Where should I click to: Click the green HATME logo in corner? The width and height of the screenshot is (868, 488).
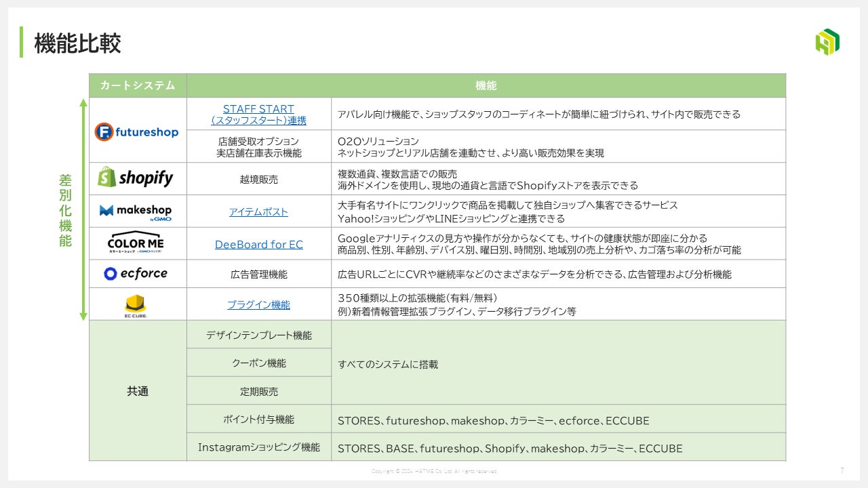pyautogui.click(x=827, y=42)
